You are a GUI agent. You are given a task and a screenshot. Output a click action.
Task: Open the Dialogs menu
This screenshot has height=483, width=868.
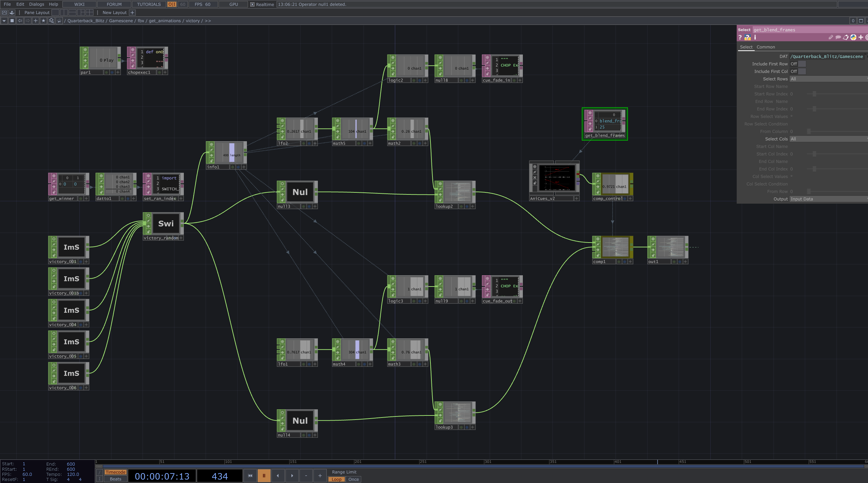click(36, 4)
